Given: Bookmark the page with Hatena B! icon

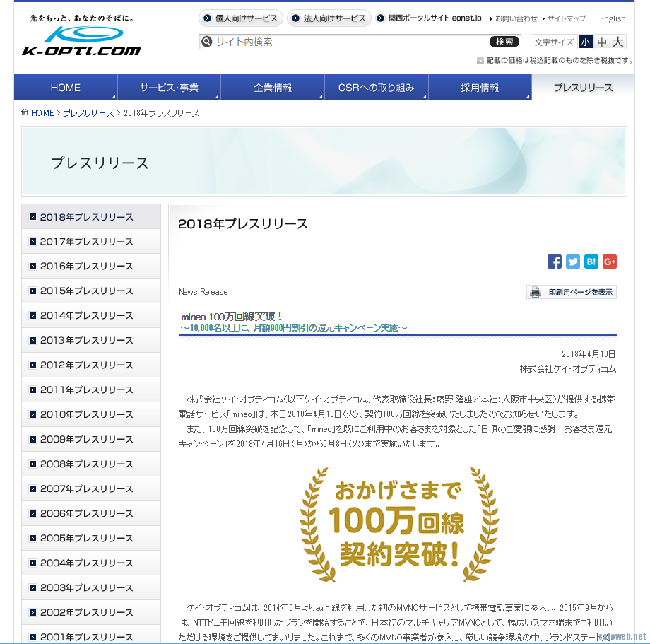Looking at the screenshot, I should tap(591, 262).
